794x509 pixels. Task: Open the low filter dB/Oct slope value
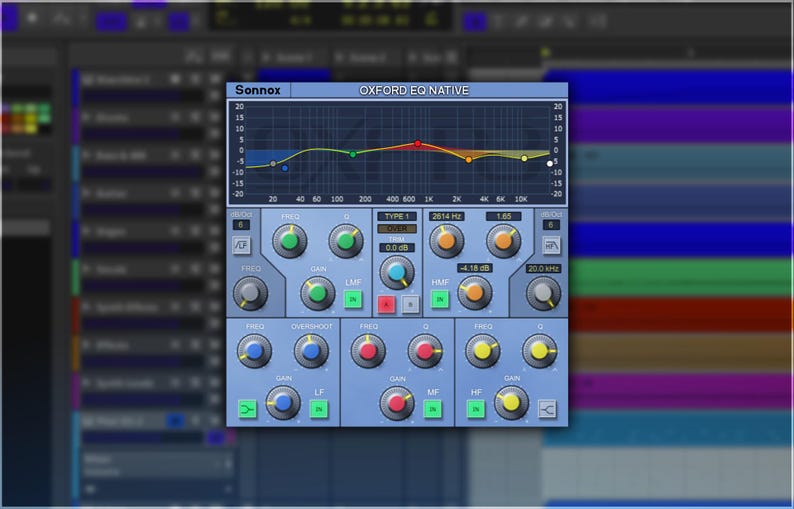pos(241,225)
